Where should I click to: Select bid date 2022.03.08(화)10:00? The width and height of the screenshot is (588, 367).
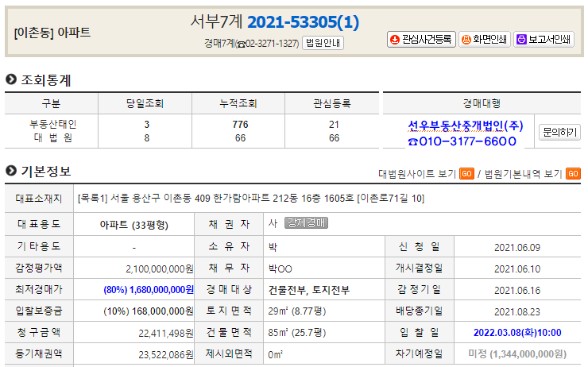click(517, 333)
